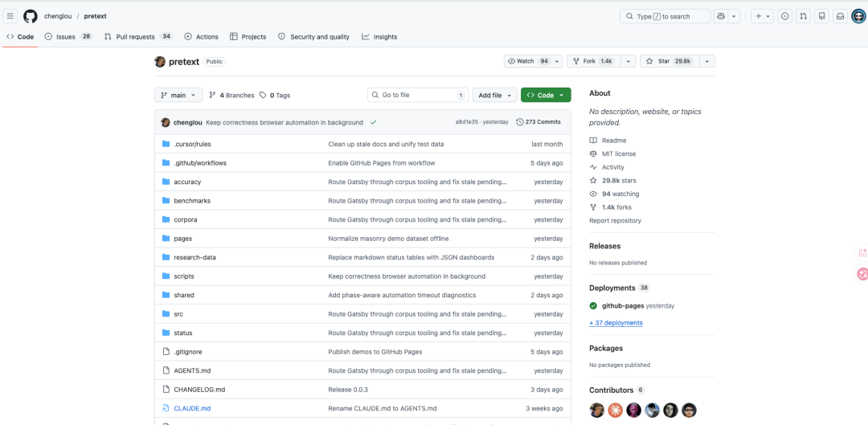Expand the Copilot dropdown arrow
Screen dimensions: 868x425
click(734, 16)
